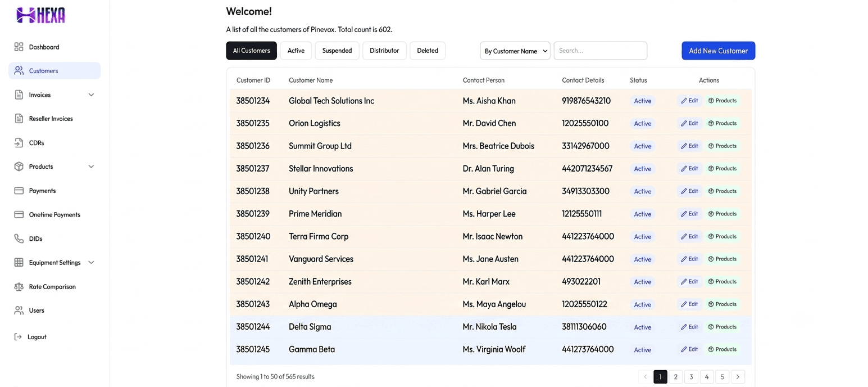View Products for Delta Sigma
Viewport: 868px width, 387px height.
click(722, 327)
